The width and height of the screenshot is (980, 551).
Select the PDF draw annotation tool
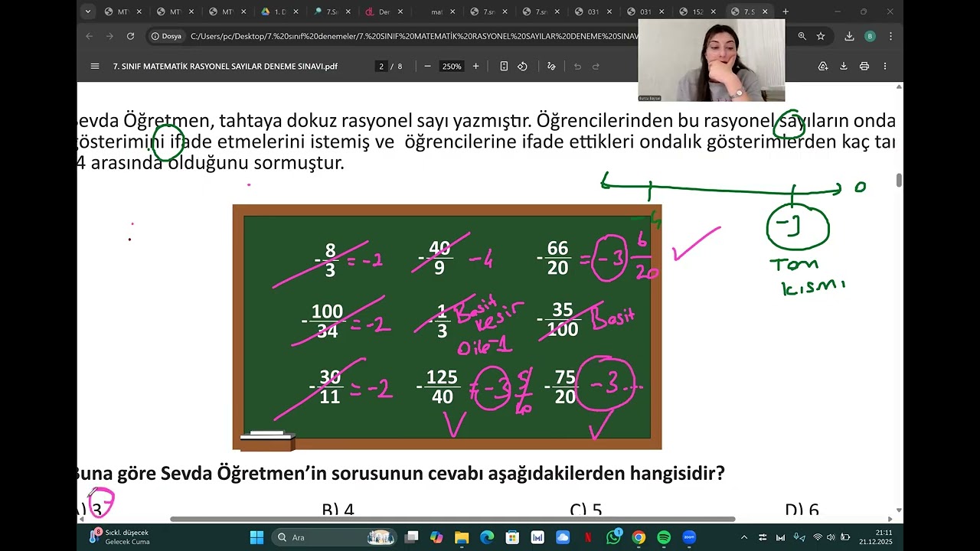(x=550, y=67)
